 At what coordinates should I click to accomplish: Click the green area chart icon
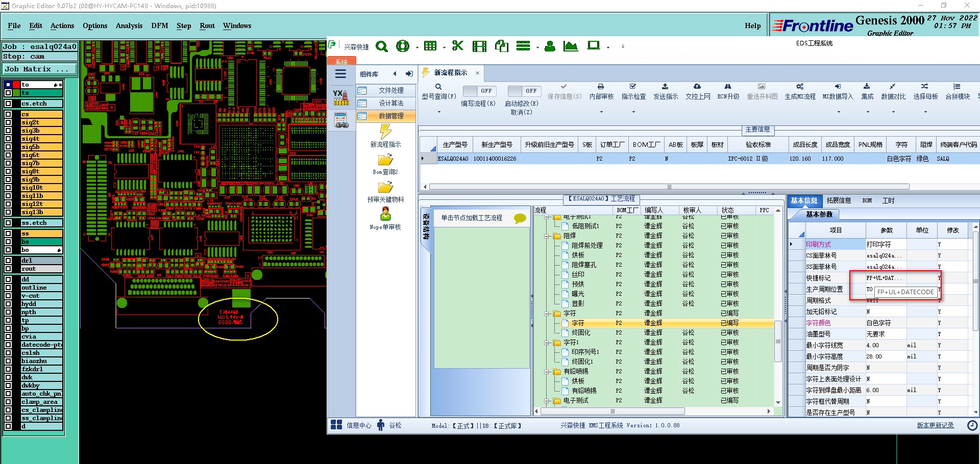coord(570,46)
